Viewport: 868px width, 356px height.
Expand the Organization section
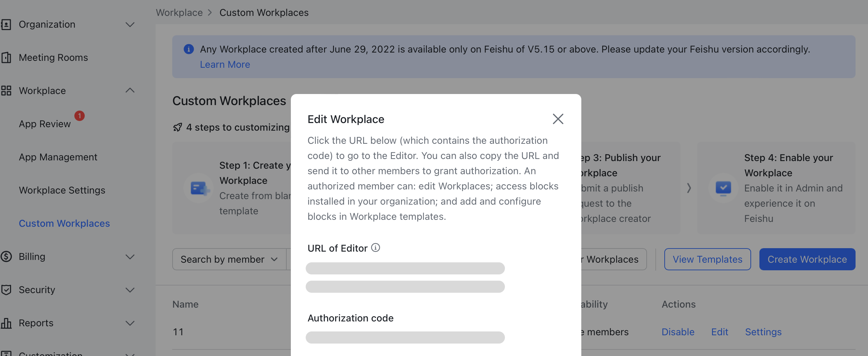pos(130,24)
